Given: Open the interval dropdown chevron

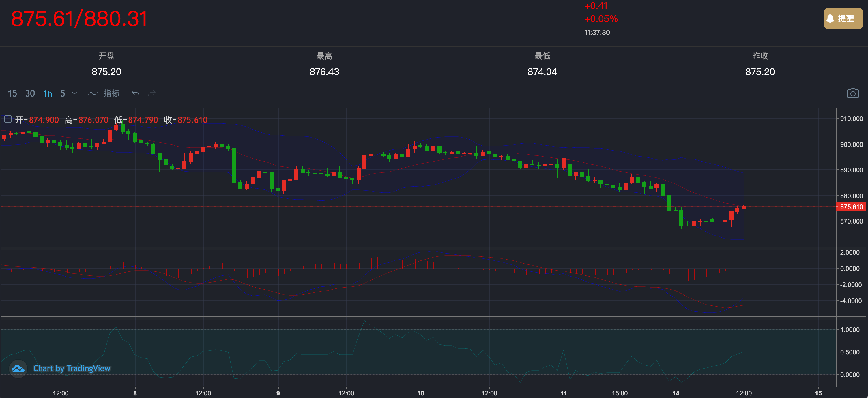Looking at the screenshot, I should coord(74,93).
